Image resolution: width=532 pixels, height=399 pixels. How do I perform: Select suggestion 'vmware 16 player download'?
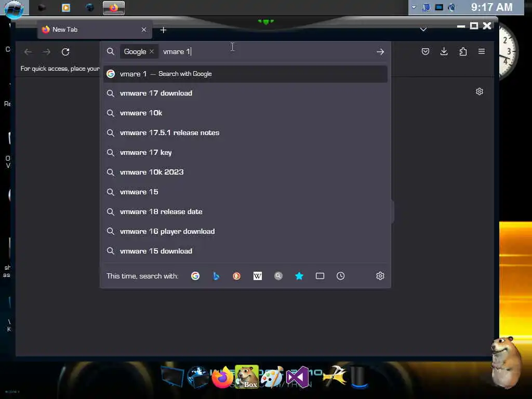(245, 231)
